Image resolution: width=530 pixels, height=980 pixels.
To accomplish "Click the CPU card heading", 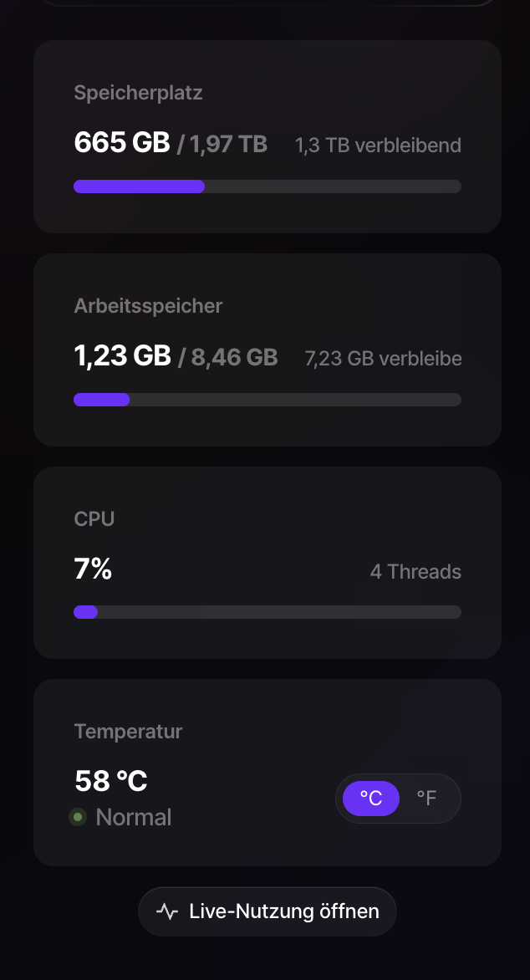I will pos(94,518).
